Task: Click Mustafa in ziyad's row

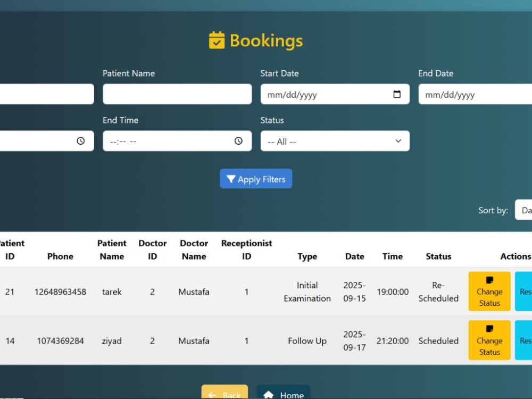Action: (194, 340)
